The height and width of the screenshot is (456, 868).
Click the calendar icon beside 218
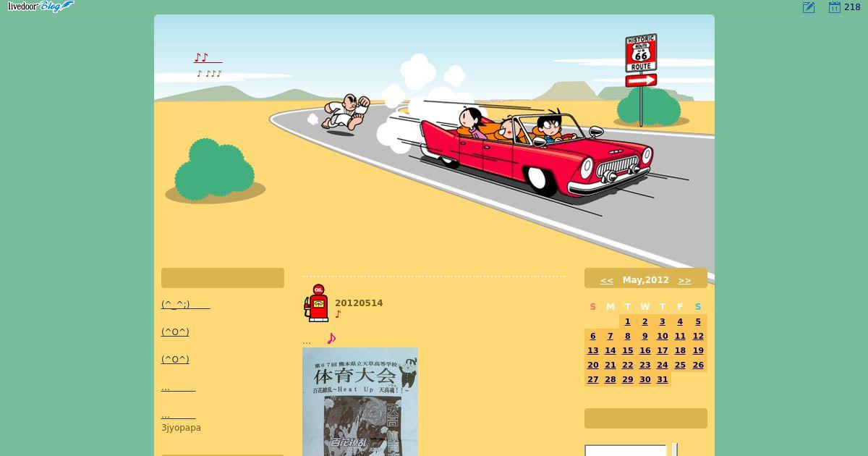(835, 7)
